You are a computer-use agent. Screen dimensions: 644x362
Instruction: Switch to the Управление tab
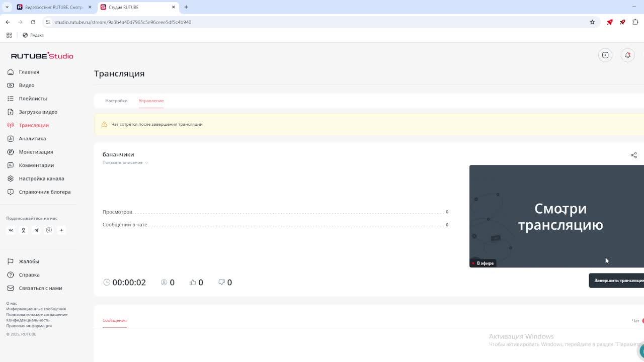(x=151, y=101)
